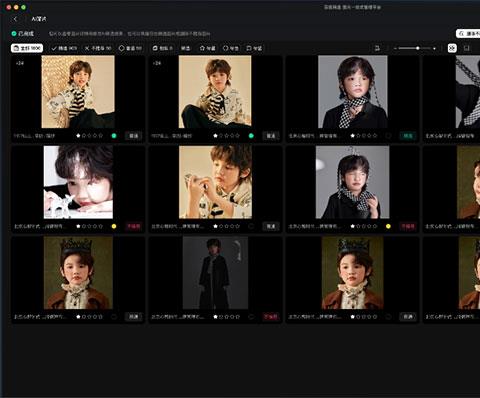Open the diamond-icon duplicates filter
Screen dimensions: 480x398
(130, 48)
